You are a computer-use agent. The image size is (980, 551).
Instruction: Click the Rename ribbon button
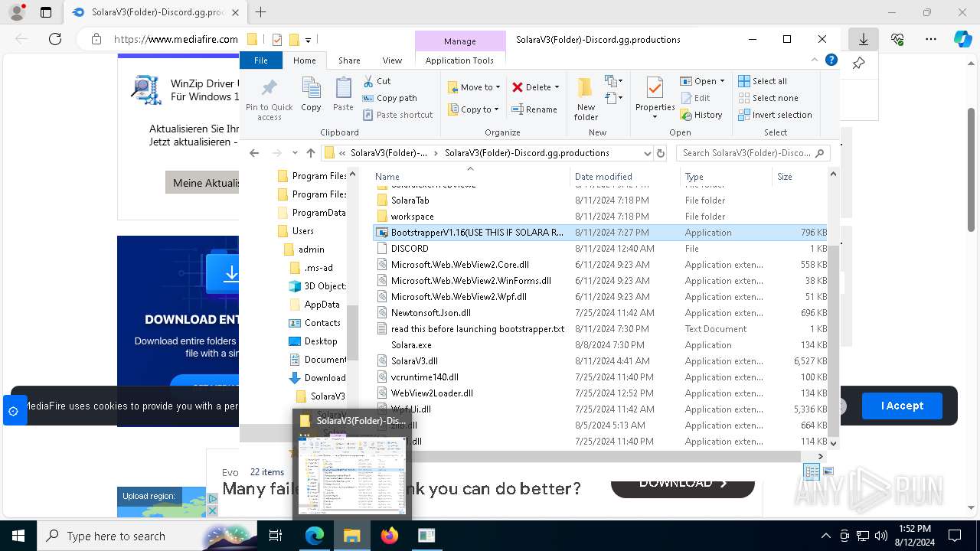tap(534, 109)
